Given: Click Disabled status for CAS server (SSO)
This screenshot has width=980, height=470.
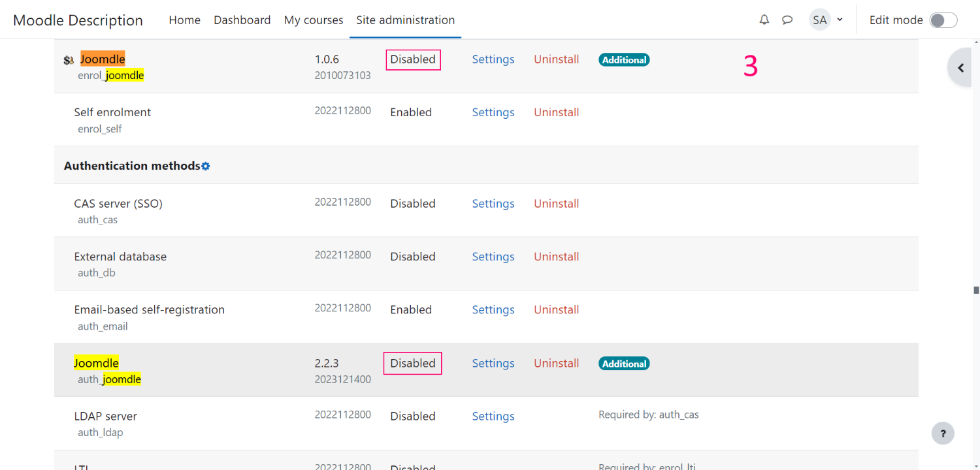Looking at the screenshot, I should pos(413,204).
